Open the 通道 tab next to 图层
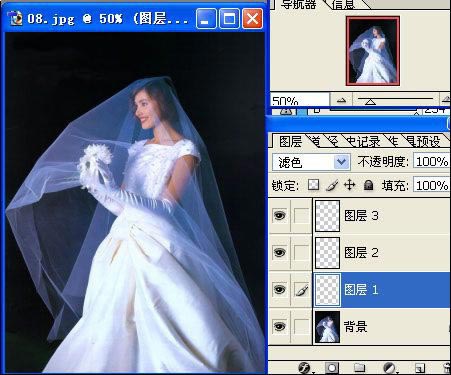451x375 pixels. [316, 142]
